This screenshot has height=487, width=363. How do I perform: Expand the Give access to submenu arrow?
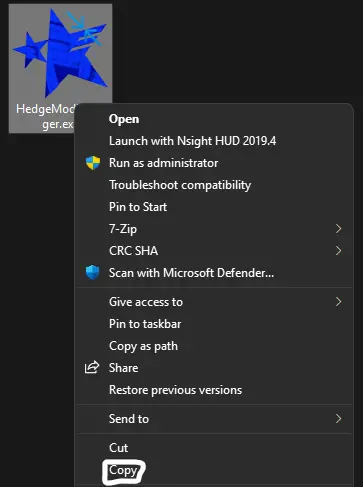339,302
